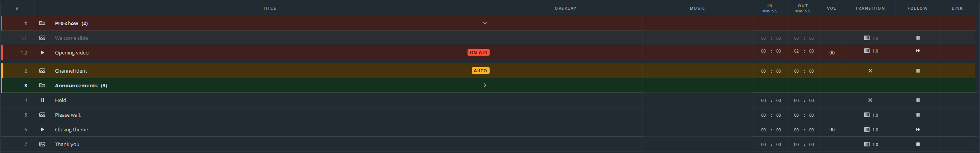The height and width of the screenshot is (153, 980).
Task: Open transition icon for Opening video
Action: (x=867, y=51)
